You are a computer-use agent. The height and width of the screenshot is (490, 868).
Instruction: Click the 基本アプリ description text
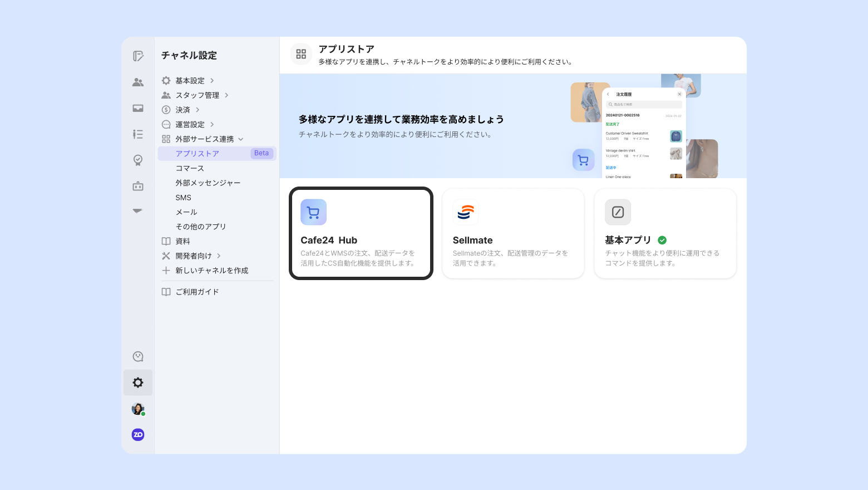point(663,258)
